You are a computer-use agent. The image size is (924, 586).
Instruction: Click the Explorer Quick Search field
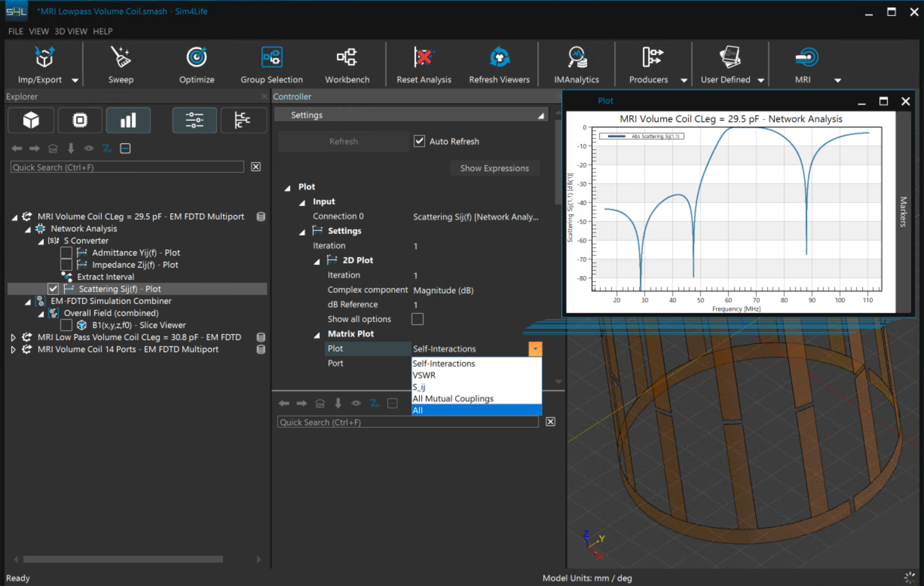point(127,167)
